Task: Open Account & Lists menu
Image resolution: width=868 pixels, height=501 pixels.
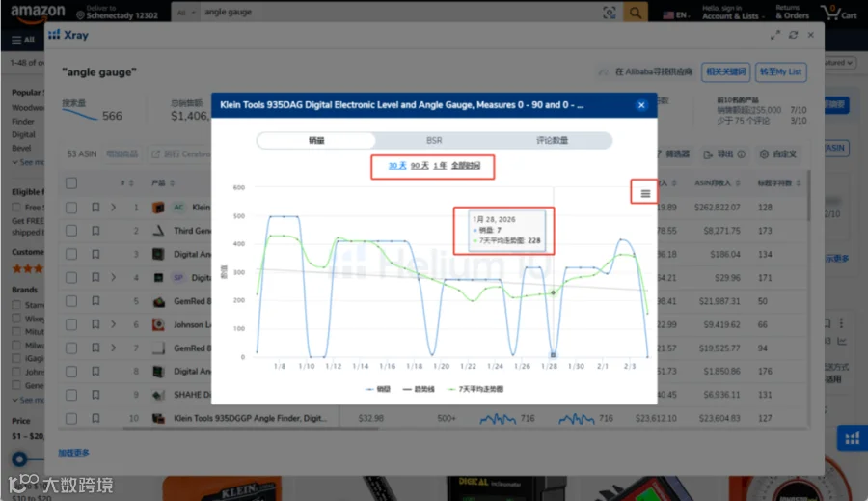Action: 733,13
